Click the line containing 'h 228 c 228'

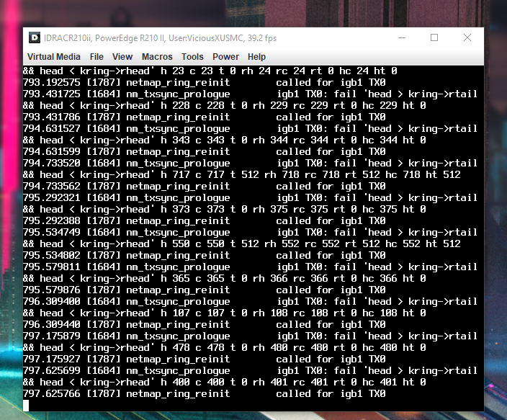(225, 106)
